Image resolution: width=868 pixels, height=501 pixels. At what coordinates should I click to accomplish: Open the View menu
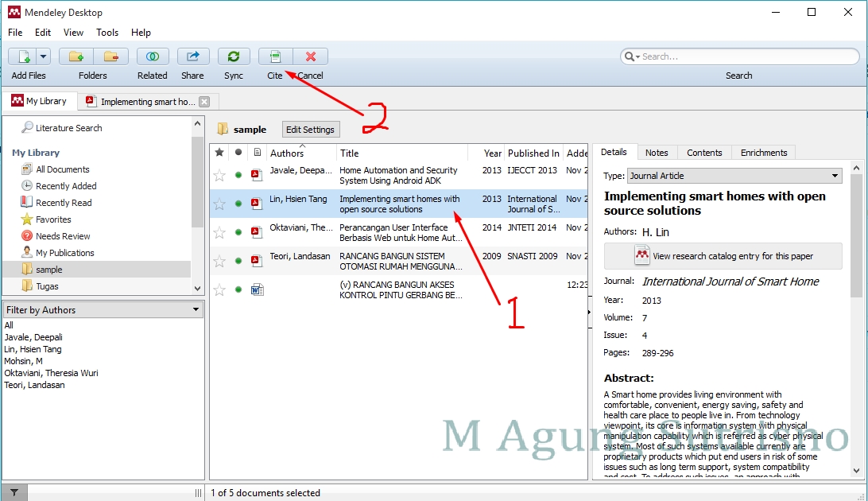tap(73, 32)
